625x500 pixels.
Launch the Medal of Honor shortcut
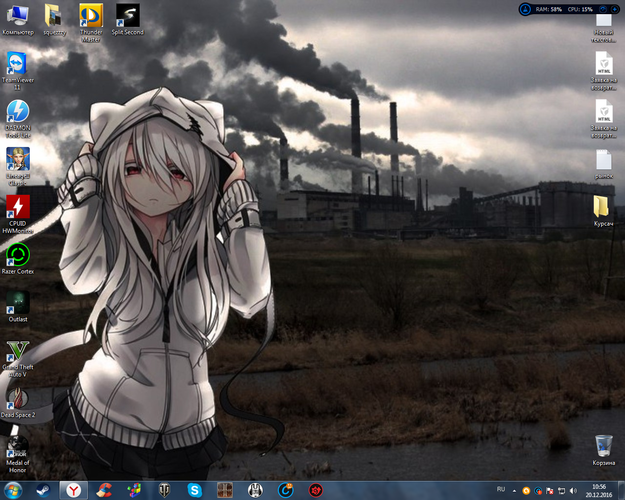(18, 455)
